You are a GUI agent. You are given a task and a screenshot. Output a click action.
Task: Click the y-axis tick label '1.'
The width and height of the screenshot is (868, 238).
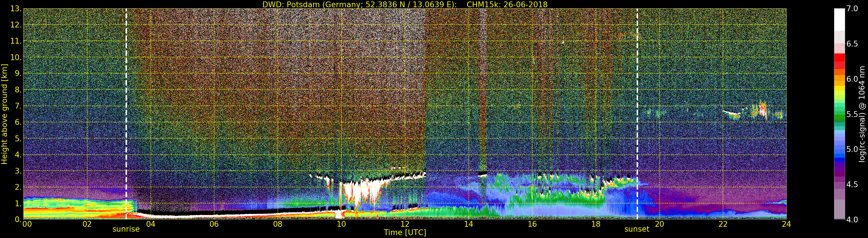point(18,203)
